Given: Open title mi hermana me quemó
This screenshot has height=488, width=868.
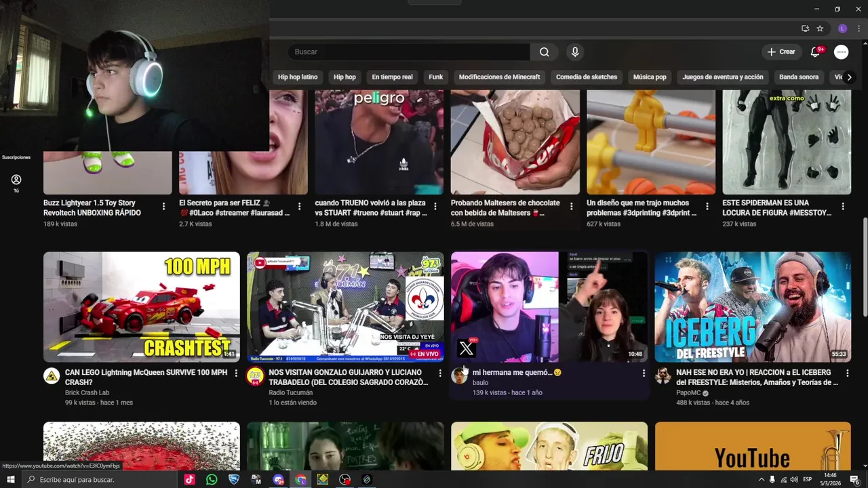Looking at the screenshot, I should pos(517,373).
